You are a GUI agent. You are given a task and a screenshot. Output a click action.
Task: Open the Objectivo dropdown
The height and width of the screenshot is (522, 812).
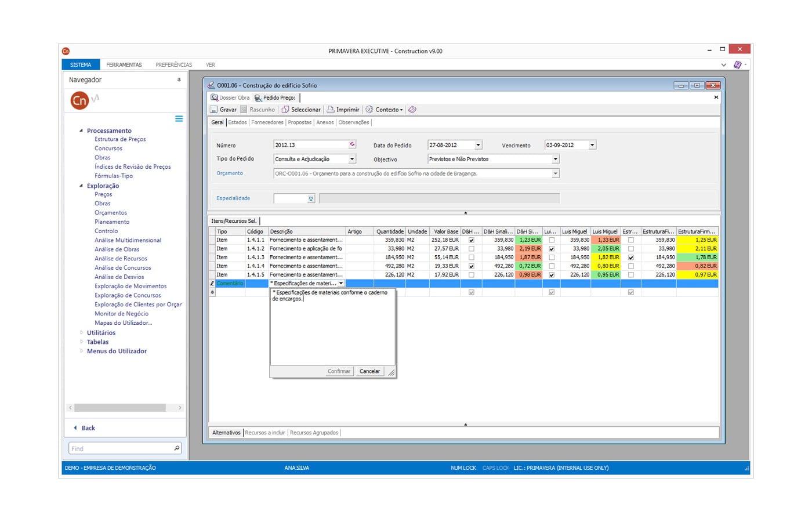click(555, 159)
